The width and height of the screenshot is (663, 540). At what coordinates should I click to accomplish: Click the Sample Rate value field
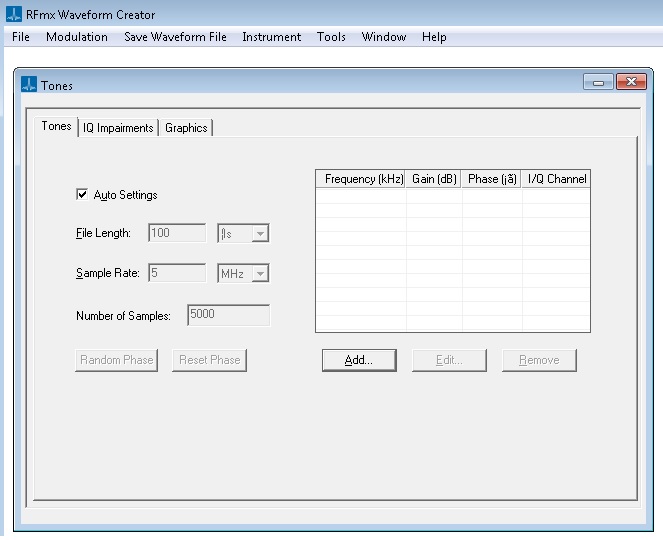pyautogui.click(x=177, y=273)
